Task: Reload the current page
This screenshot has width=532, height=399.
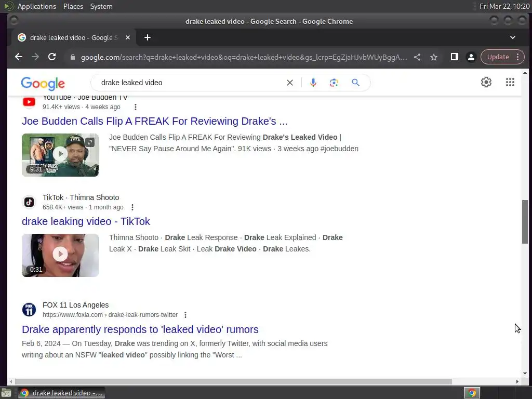Action: pyautogui.click(x=52, y=57)
